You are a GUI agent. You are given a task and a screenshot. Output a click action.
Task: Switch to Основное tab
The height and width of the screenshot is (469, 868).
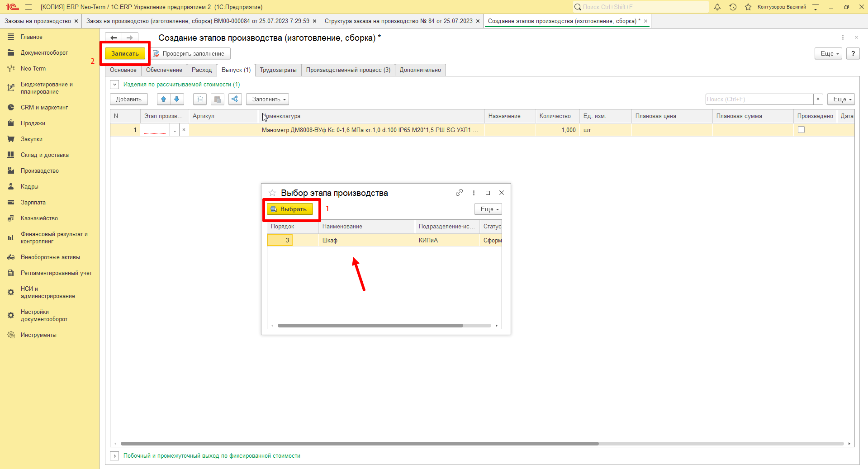pyautogui.click(x=123, y=70)
